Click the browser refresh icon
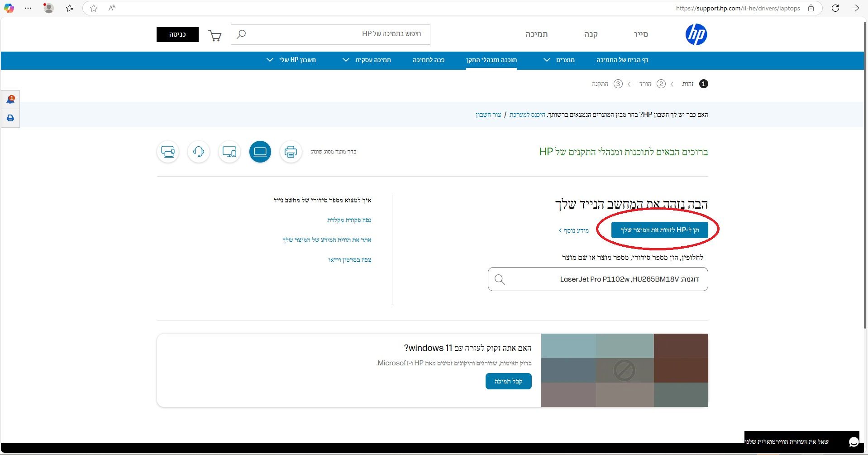 coord(835,8)
